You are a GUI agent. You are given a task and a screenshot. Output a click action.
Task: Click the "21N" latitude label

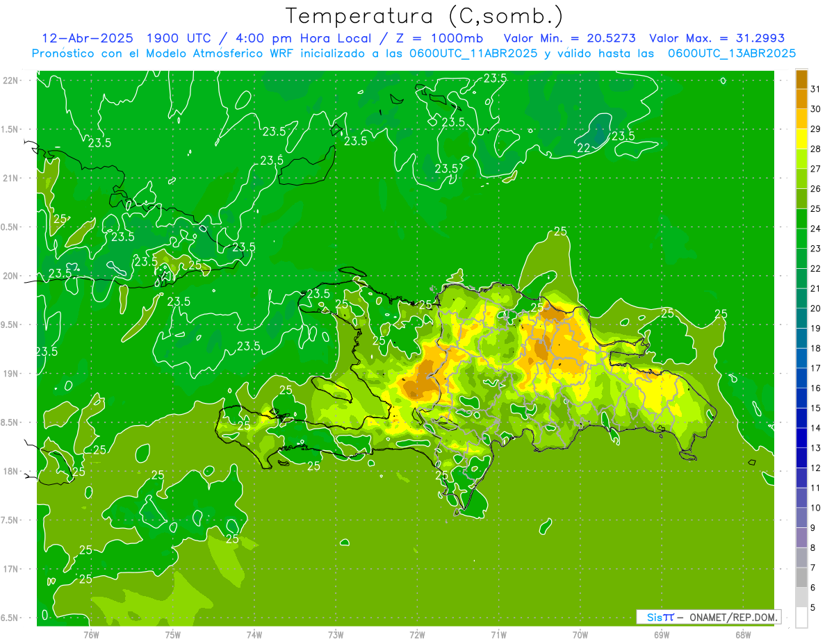pyautogui.click(x=12, y=178)
